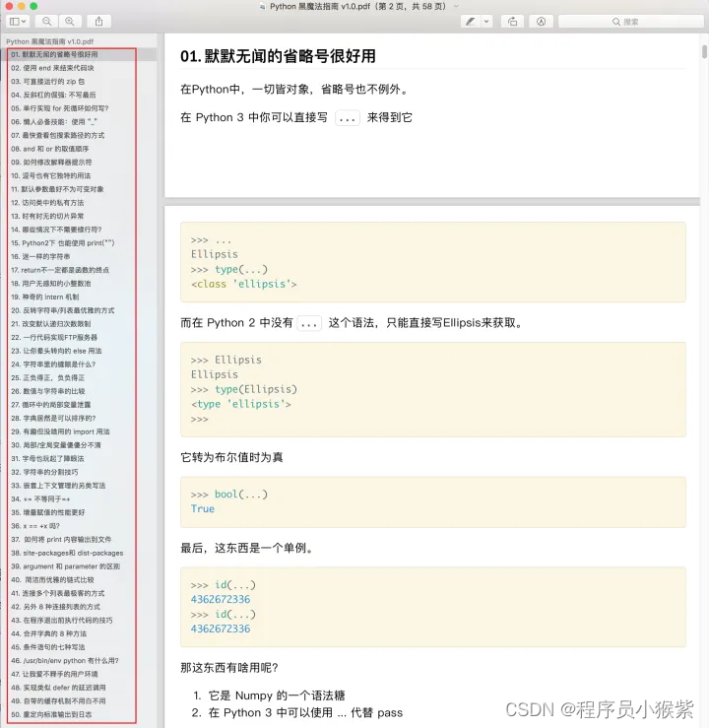Open '25. 正负得正, 负负得正'
709x728 pixels.
point(48,377)
